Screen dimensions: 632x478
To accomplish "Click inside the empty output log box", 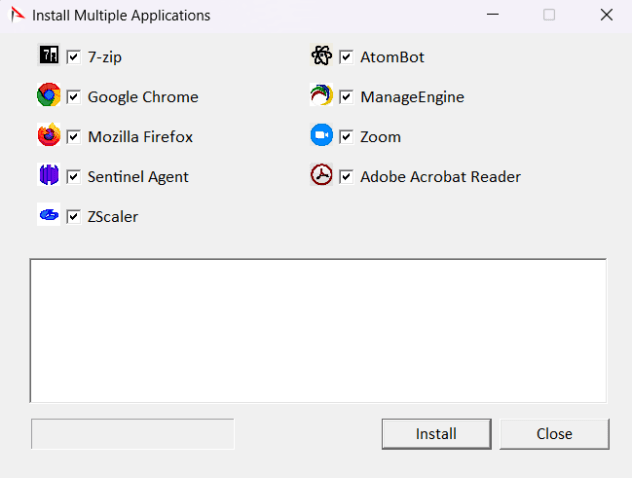I will (x=318, y=330).
